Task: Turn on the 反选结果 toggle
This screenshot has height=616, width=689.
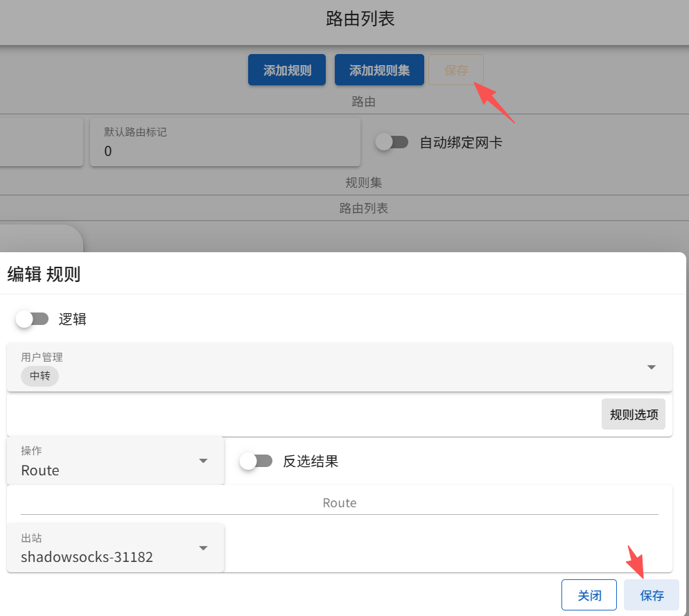Action: coord(256,461)
